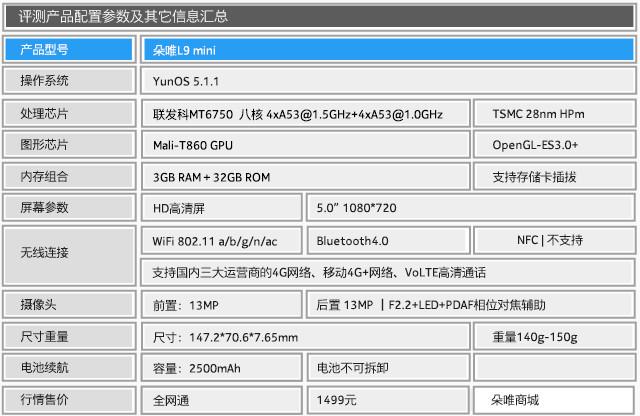Select the 无线连接 label cell
Image resolution: width=640 pixels, height=416 pixels.
click(x=69, y=256)
